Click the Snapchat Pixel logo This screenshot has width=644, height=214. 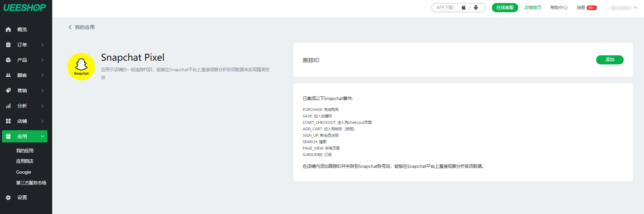pyautogui.click(x=81, y=66)
